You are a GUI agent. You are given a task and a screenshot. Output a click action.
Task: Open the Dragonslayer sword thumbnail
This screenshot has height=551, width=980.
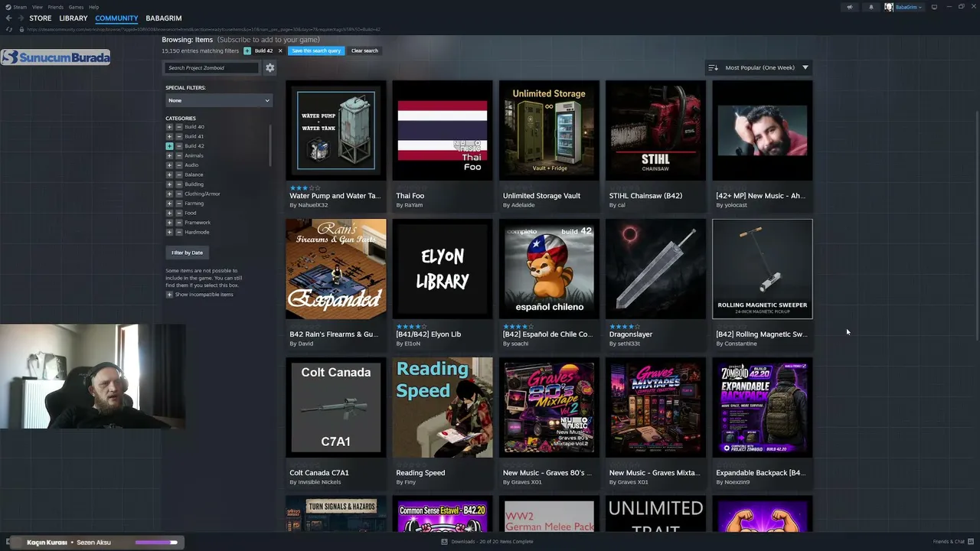pos(655,269)
